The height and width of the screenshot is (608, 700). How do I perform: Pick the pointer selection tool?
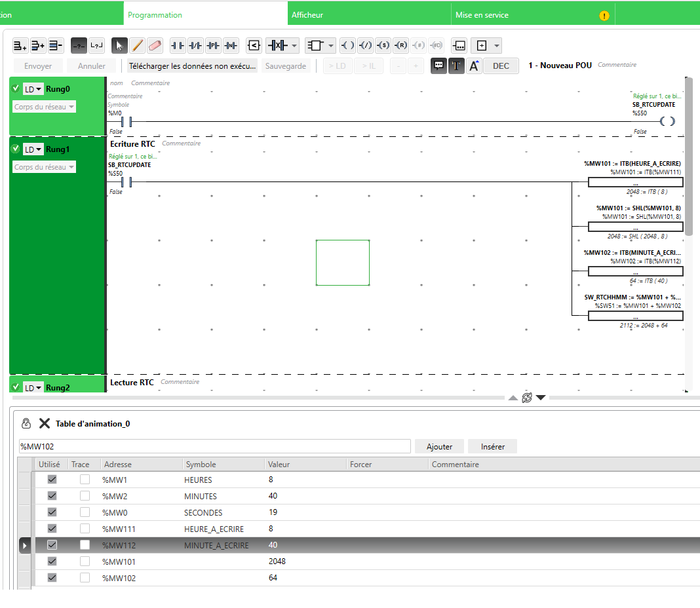[x=119, y=45]
